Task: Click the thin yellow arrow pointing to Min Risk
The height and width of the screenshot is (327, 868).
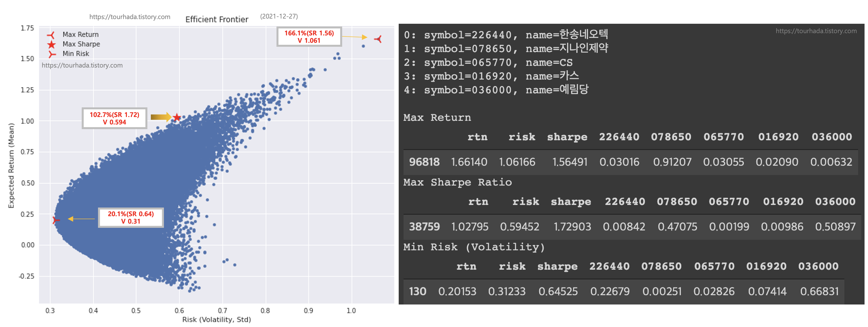Action: (x=81, y=219)
